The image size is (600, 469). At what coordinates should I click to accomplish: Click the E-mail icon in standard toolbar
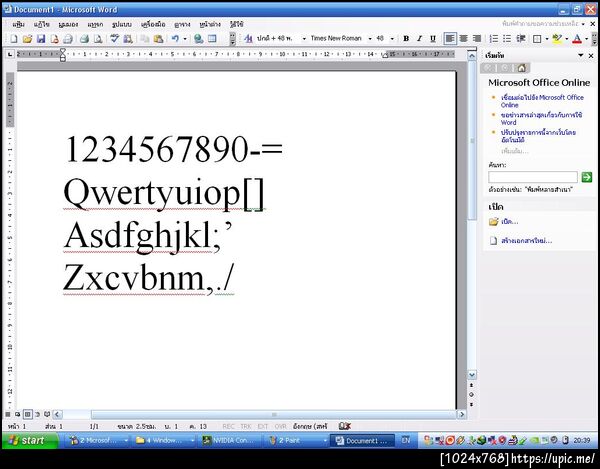pyautogui.click(x=68, y=39)
